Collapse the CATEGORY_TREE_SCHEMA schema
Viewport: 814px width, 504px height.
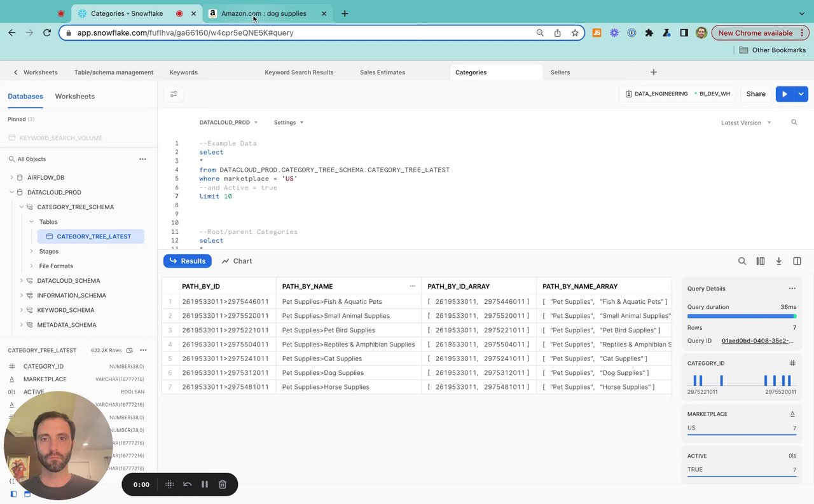(22, 207)
